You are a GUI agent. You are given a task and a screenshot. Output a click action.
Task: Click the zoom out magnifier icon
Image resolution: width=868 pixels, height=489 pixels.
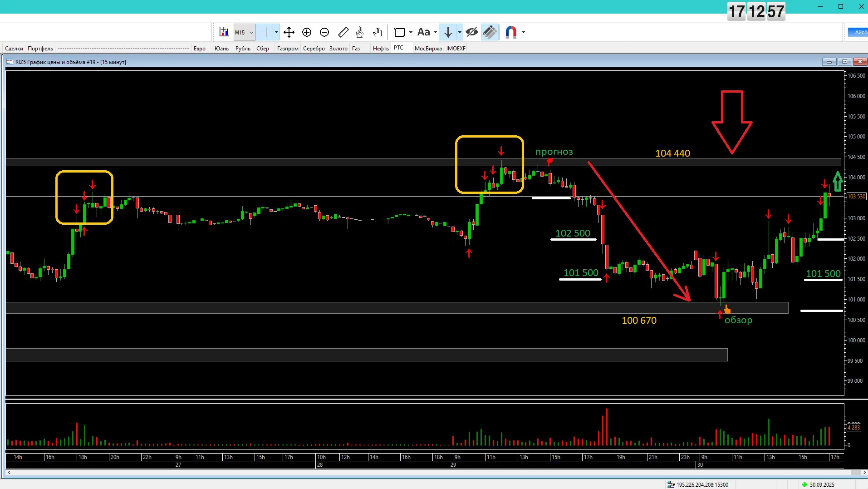pyautogui.click(x=324, y=32)
